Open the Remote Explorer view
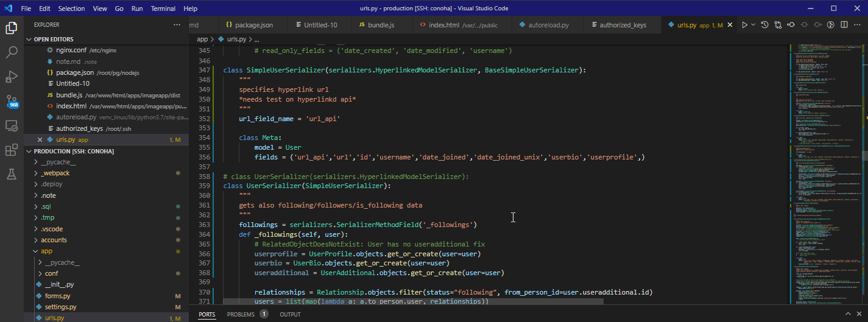Image resolution: width=868 pixels, height=322 pixels. tap(11, 125)
